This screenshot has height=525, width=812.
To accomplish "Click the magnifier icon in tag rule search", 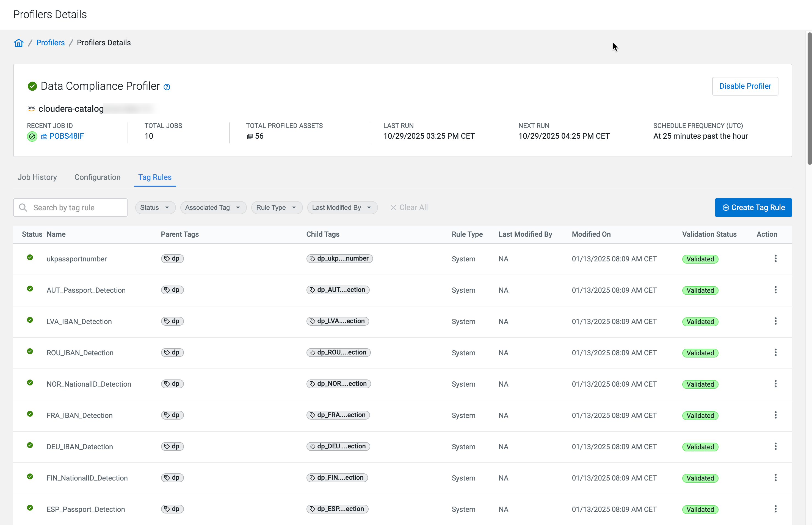I will pyautogui.click(x=23, y=208).
